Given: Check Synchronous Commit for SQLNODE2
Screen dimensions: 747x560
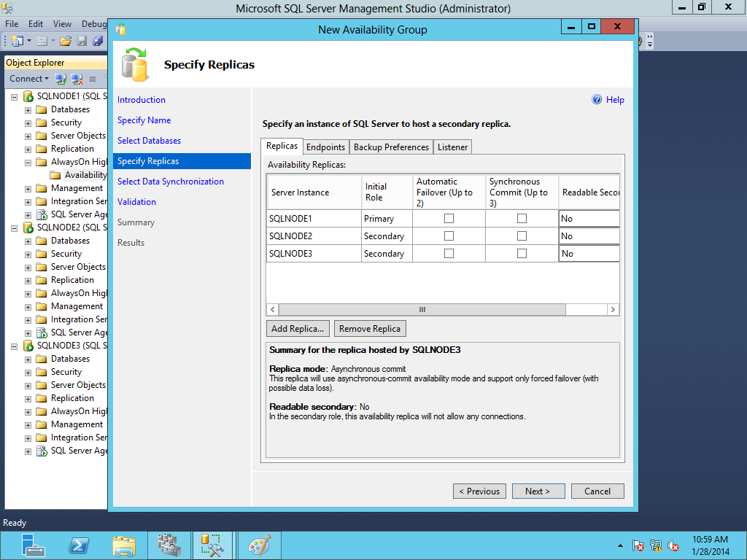Looking at the screenshot, I should [522, 236].
